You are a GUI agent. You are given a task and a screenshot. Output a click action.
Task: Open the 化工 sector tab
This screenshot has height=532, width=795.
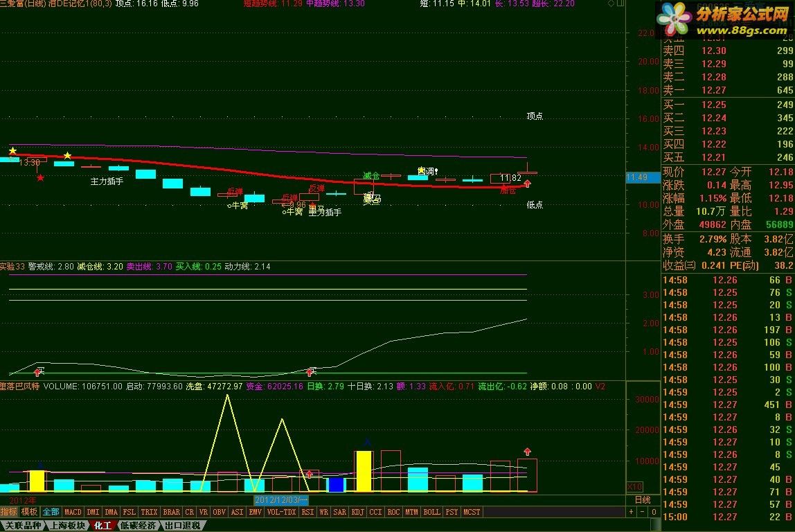point(103,526)
